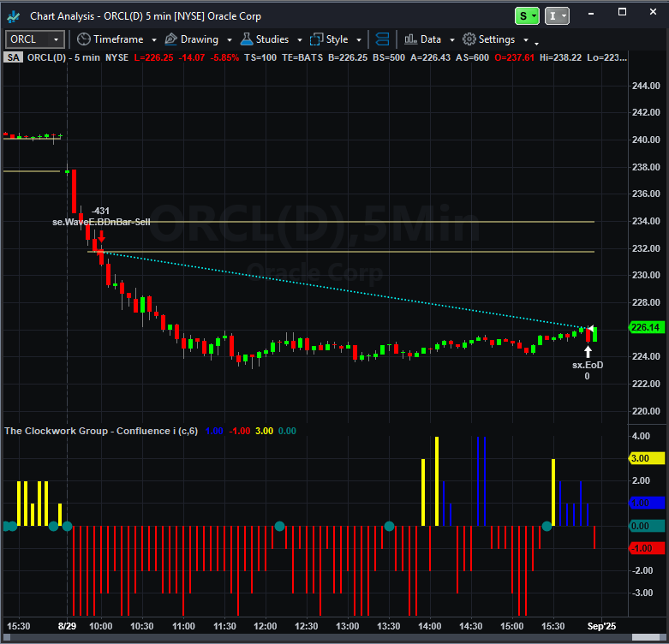Expand the Studies dropdown arrow

click(x=300, y=40)
